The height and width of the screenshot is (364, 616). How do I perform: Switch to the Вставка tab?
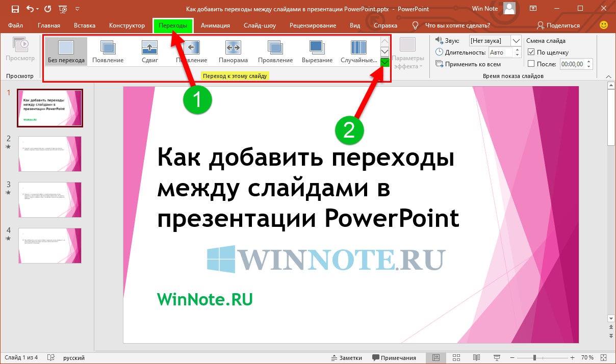85,25
